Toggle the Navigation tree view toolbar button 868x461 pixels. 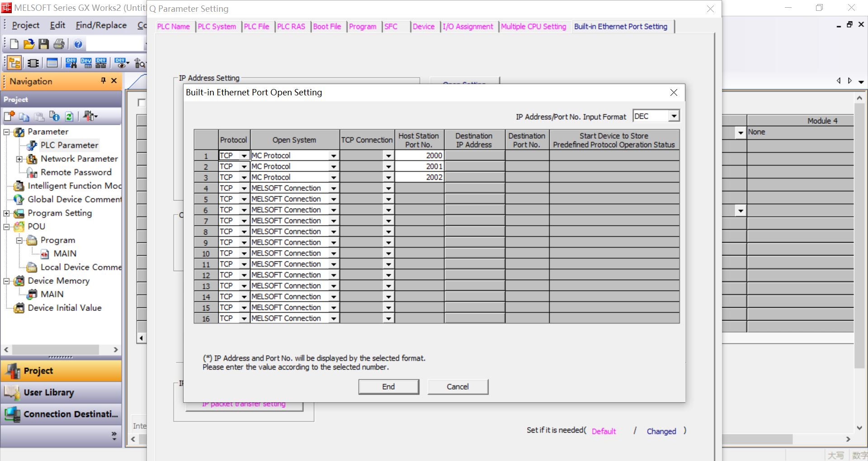point(14,63)
